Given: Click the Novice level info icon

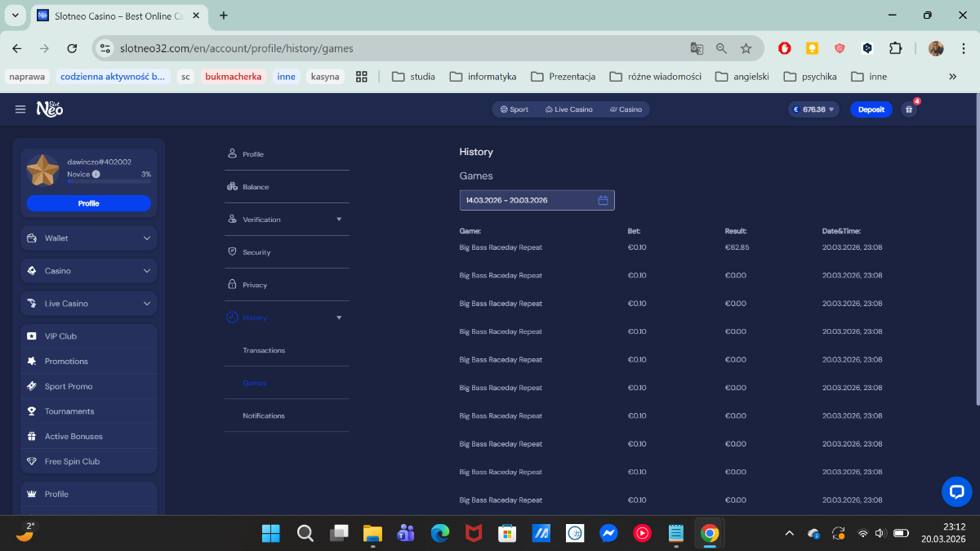Looking at the screenshot, I should tap(96, 174).
